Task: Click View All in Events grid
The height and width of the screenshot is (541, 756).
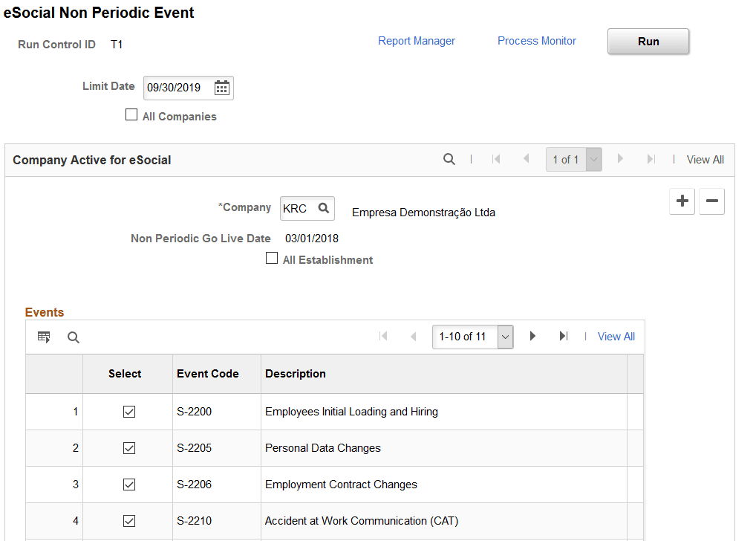Action: click(616, 337)
